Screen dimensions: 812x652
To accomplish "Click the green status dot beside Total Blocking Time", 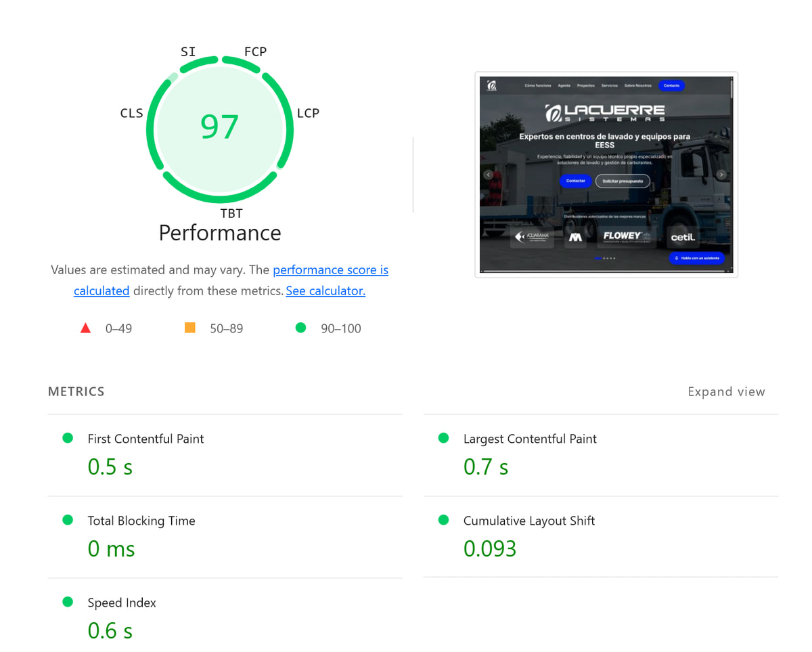I will (x=67, y=519).
